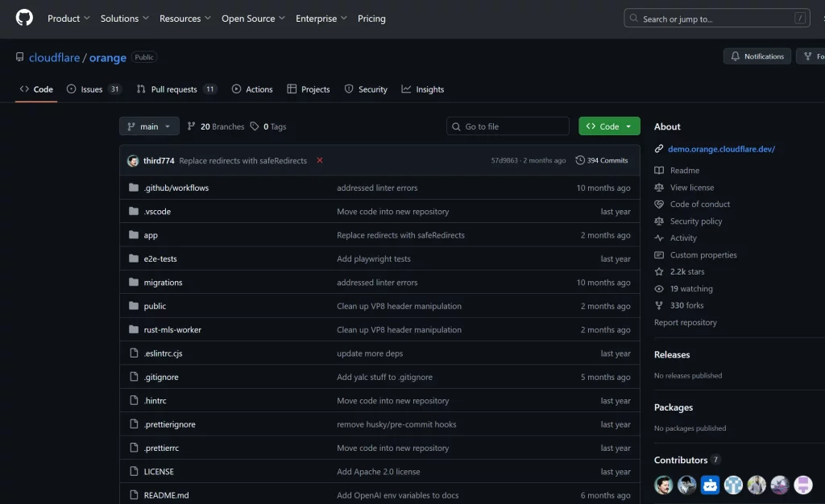
Task: Click the star icon beside 2.2k stars
Action: (x=659, y=271)
